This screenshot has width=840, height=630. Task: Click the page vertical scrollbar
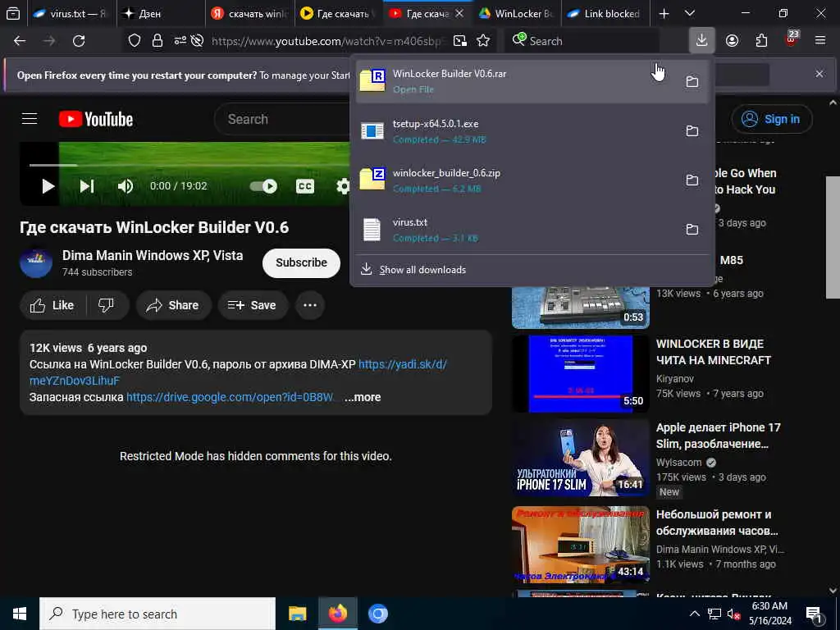pos(832,237)
